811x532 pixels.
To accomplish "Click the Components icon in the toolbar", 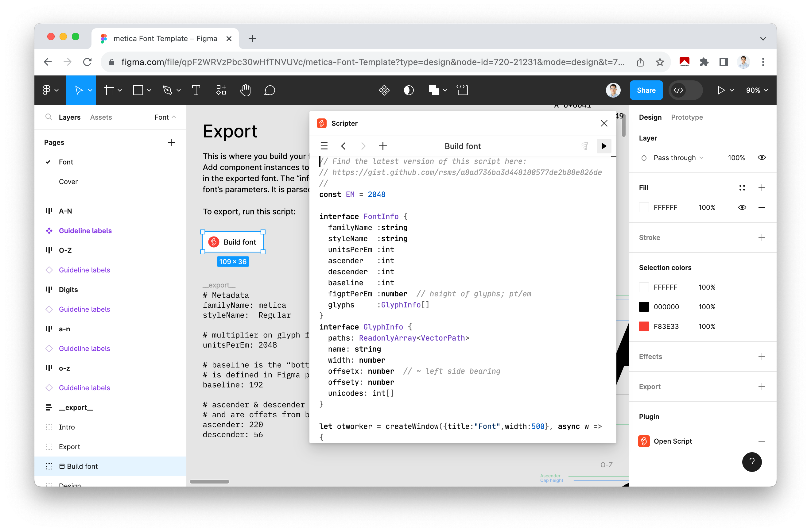I will click(220, 90).
